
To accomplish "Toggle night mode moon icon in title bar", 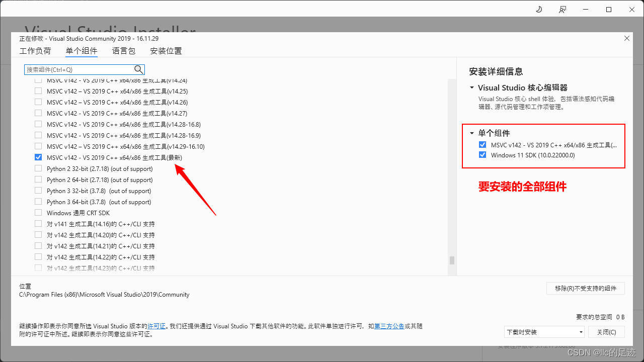I will pyautogui.click(x=539, y=10).
